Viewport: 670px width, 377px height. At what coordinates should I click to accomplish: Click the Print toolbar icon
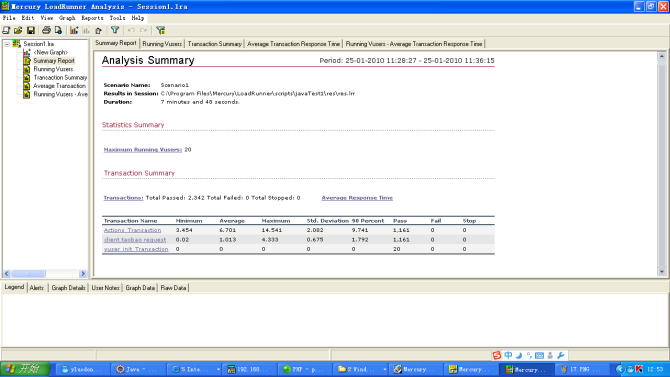46,30
